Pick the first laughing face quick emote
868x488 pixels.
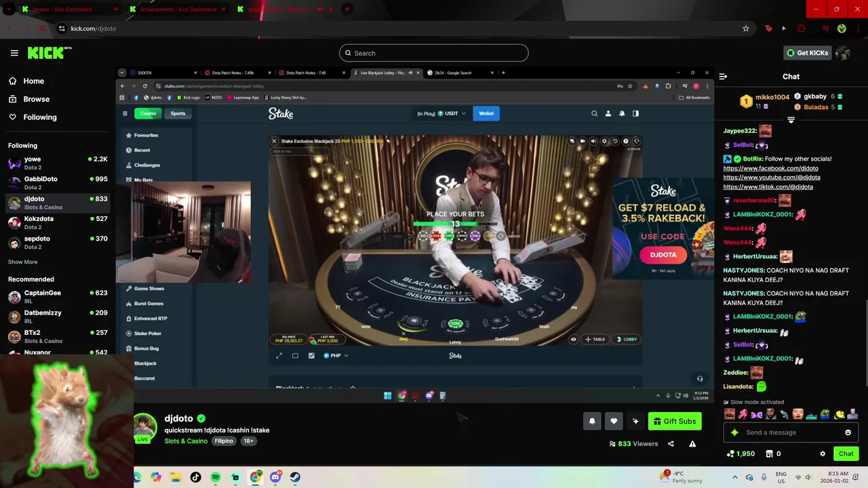pyautogui.click(x=730, y=413)
